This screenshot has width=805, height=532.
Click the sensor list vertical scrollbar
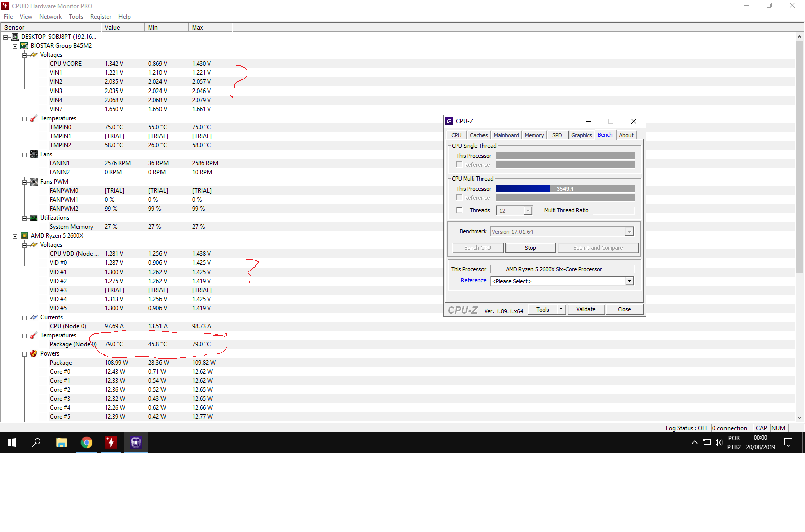pyautogui.click(x=800, y=157)
